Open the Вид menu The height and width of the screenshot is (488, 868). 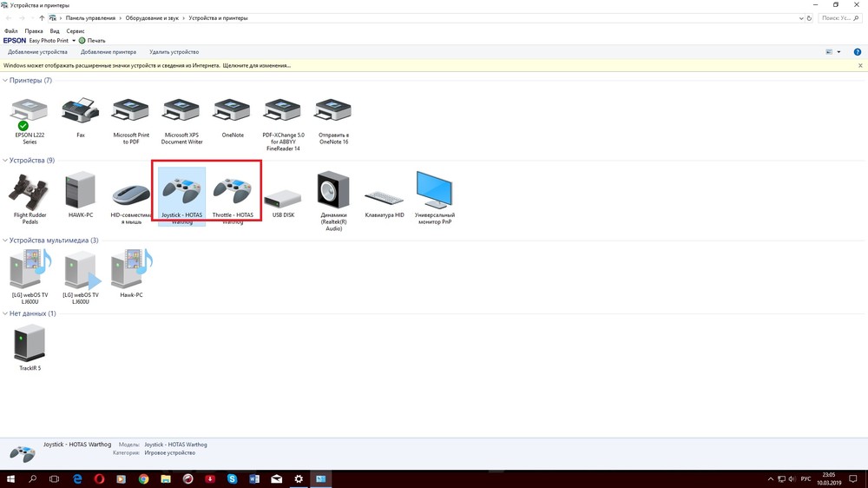[x=55, y=31]
